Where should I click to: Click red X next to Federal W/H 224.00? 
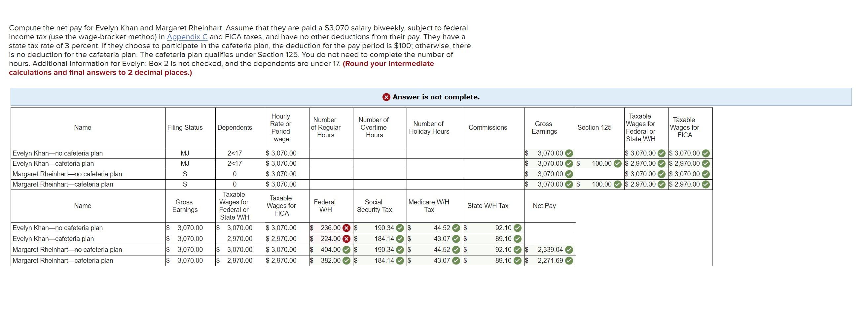(346, 239)
